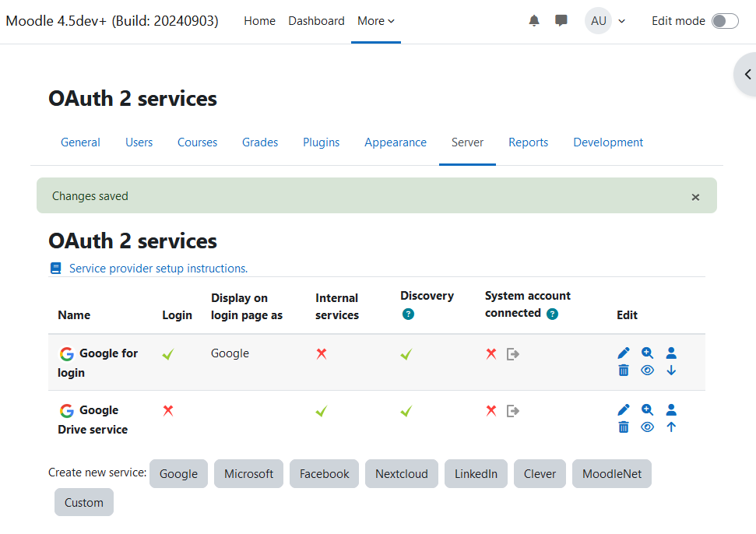
Task: Move Google for login down
Action: [671, 370]
